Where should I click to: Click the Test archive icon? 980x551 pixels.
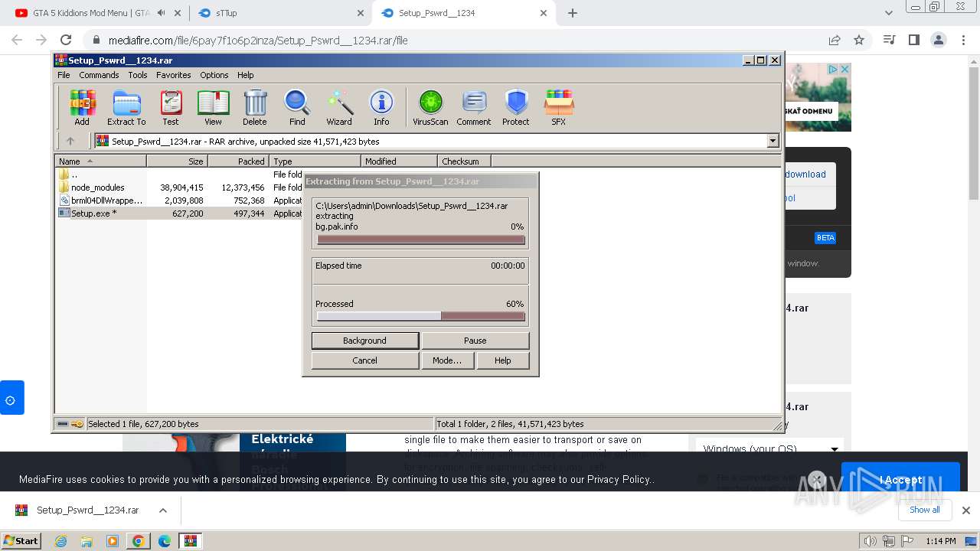(x=171, y=107)
